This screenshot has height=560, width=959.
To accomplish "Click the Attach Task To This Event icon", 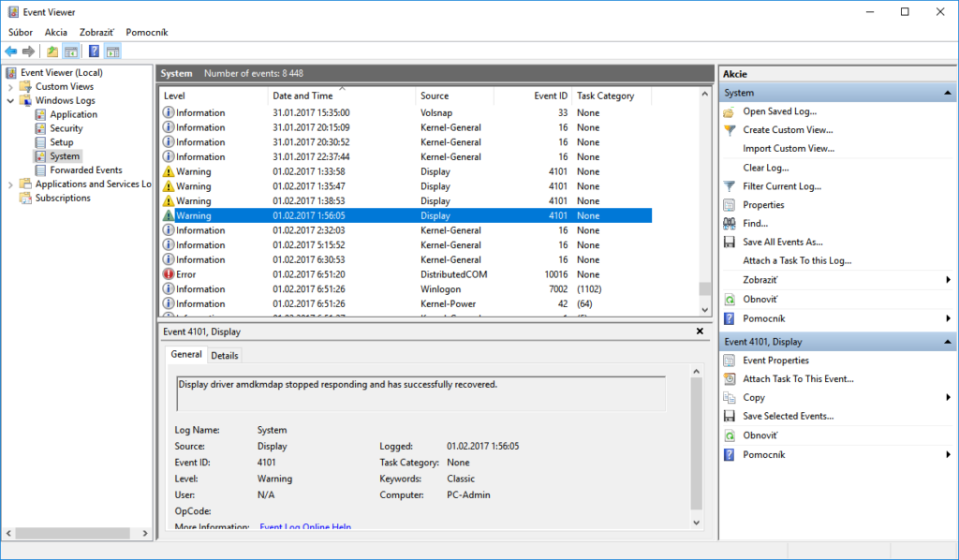I will point(730,379).
